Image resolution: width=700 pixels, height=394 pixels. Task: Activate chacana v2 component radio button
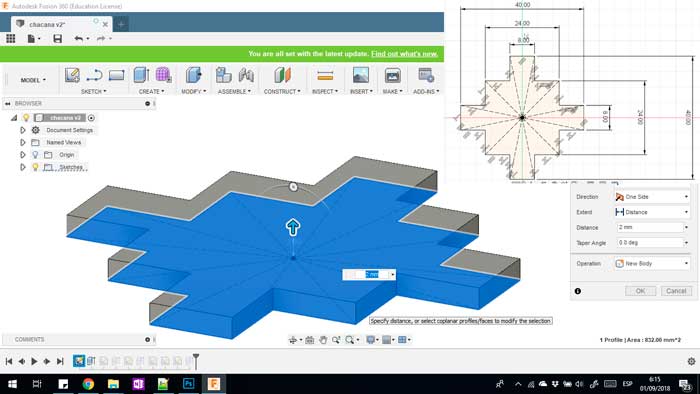[92, 118]
